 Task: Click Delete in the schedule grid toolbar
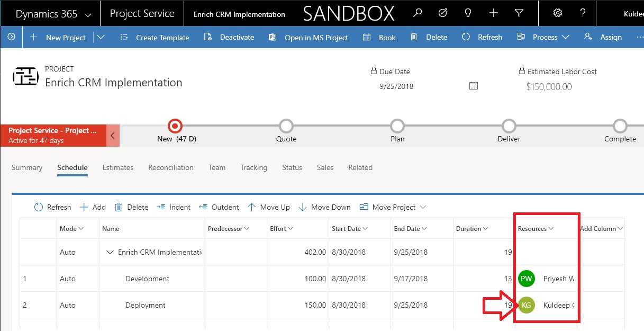tap(131, 207)
